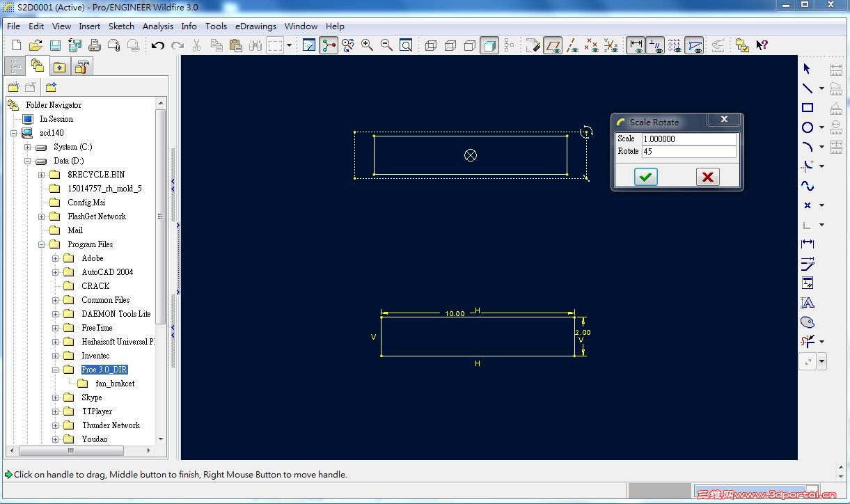Select the Fillet tool
Image resolution: width=850 pixels, height=504 pixels.
tap(807, 166)
